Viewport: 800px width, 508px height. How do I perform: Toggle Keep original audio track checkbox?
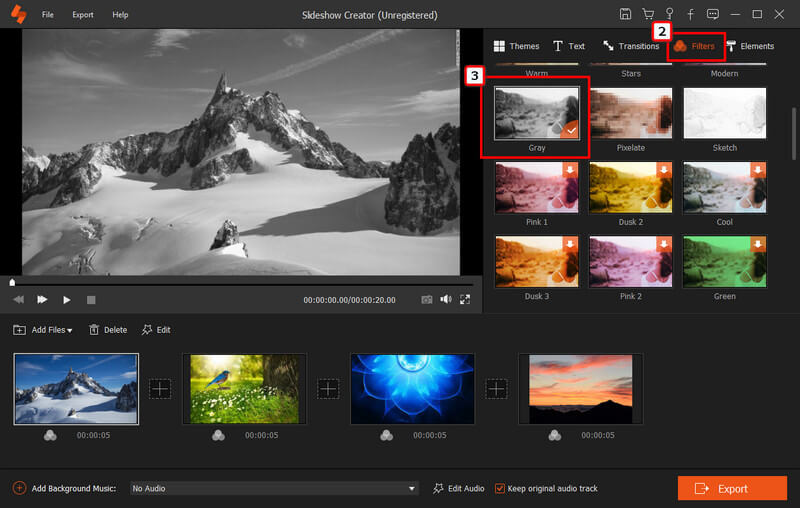click(500, 488)
